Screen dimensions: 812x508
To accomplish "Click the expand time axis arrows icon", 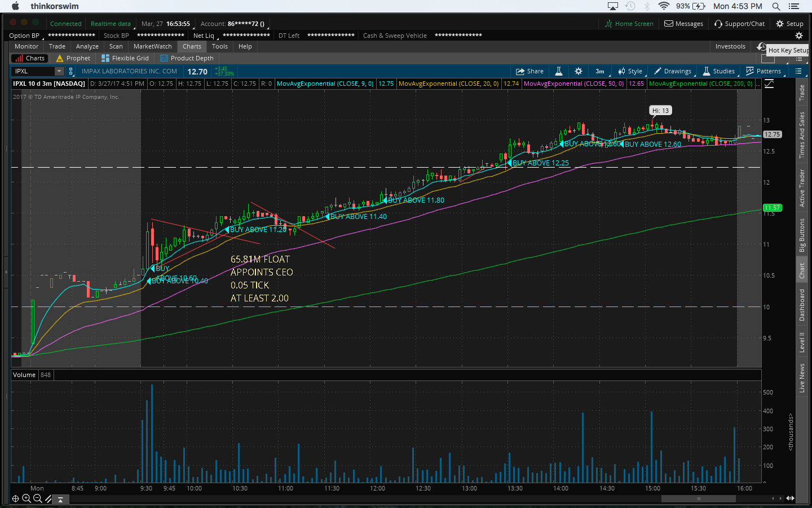I will [791, 498].
